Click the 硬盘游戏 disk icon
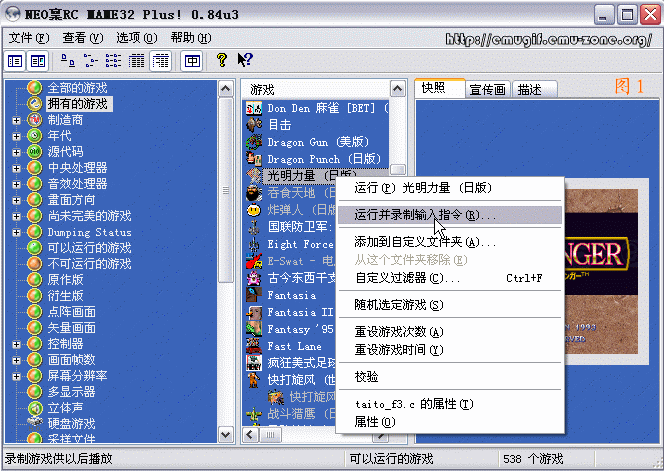The image size is (664, 471). point(35,423)
